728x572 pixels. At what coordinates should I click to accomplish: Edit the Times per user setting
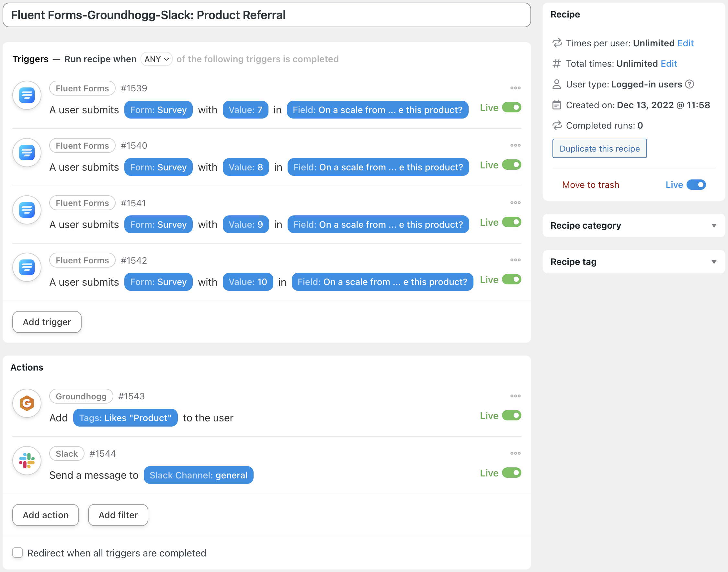tap(686, 43)
